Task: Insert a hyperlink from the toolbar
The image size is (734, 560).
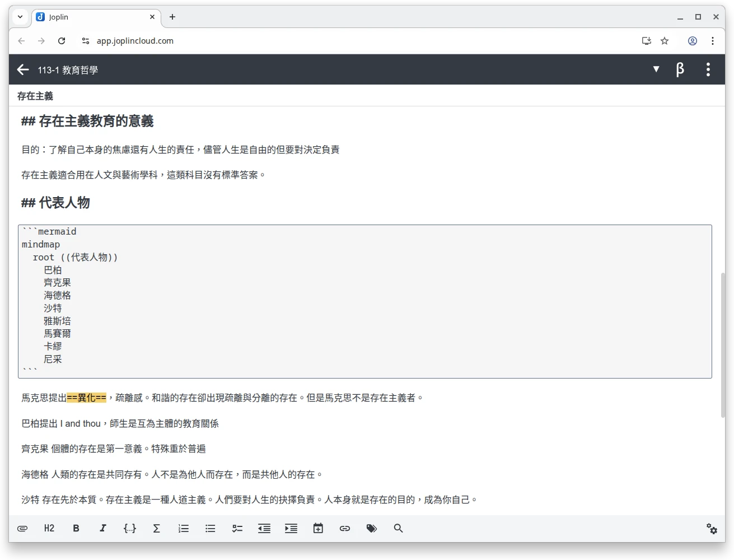Action: coord(345,528)
